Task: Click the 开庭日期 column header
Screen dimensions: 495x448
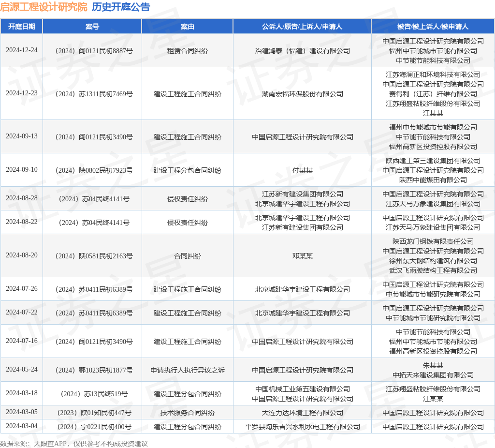Action: tap(21, 27)
